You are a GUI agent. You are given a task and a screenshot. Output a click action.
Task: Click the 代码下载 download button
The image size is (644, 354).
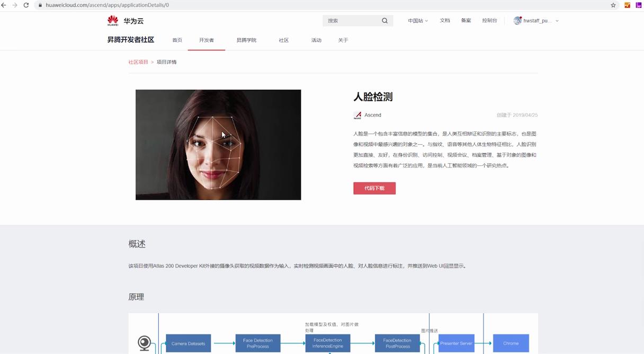tap(374, 188)
